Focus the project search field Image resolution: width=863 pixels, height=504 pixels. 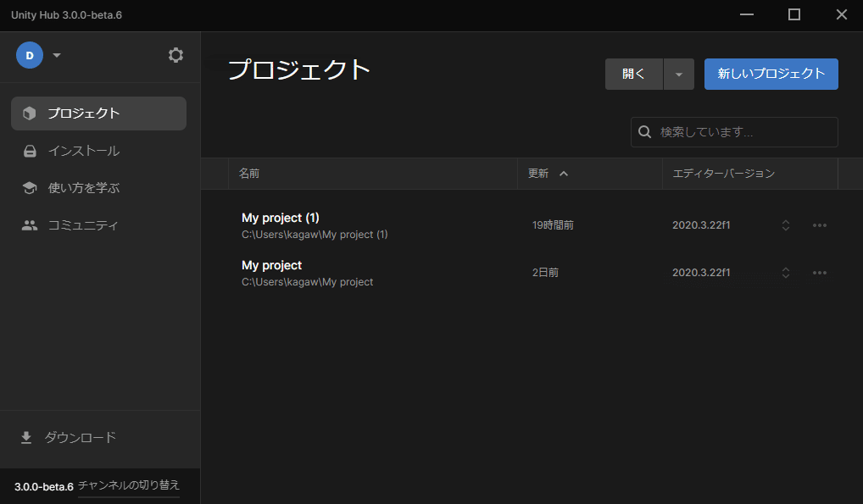pyautogui.click(x=734, y=132)
